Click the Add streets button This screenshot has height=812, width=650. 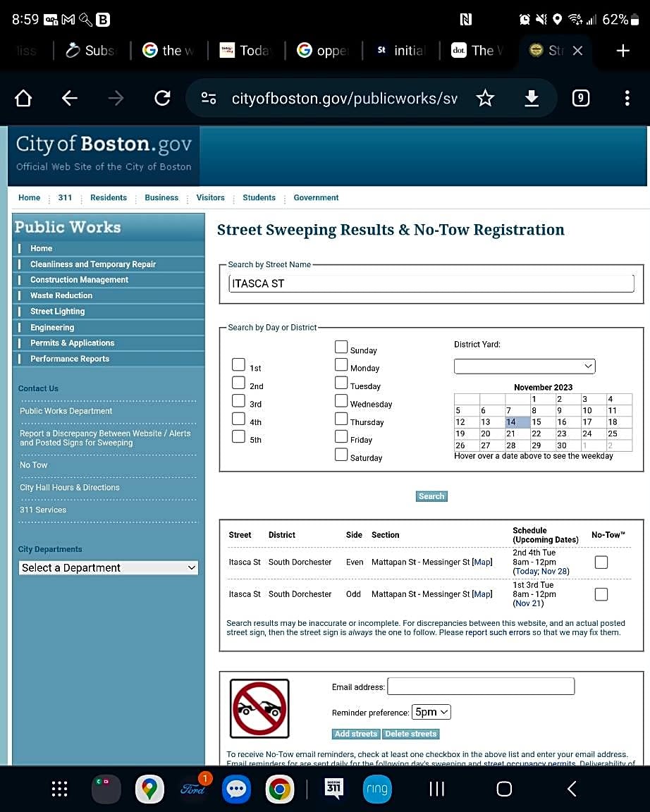356,734
